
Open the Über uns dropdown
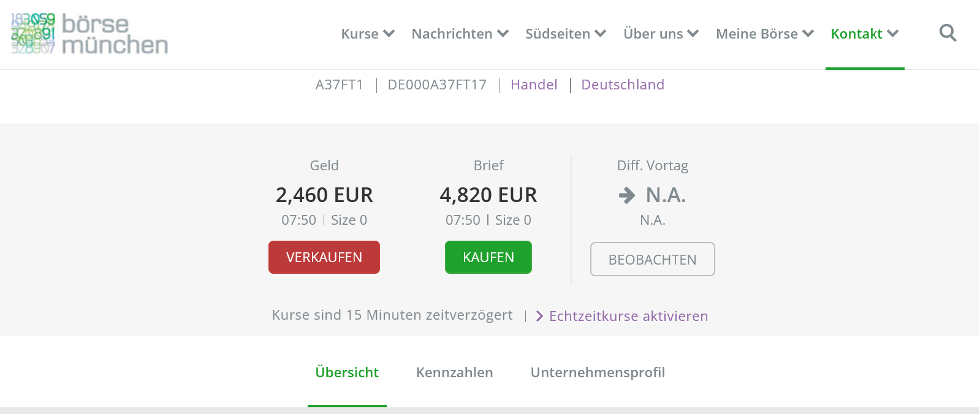click(x=661, y=34)
